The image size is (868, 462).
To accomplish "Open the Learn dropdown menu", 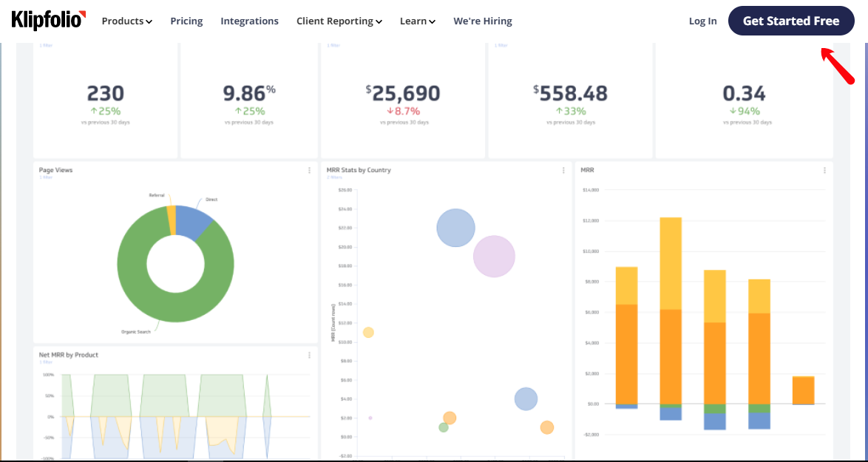I will click(x=417, y=21).
